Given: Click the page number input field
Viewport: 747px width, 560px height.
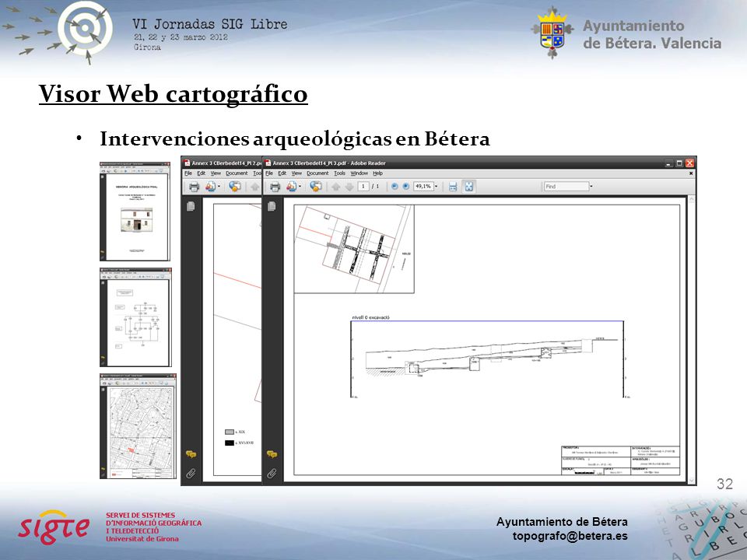Looking at the screenshot, I should pos(363,187).
